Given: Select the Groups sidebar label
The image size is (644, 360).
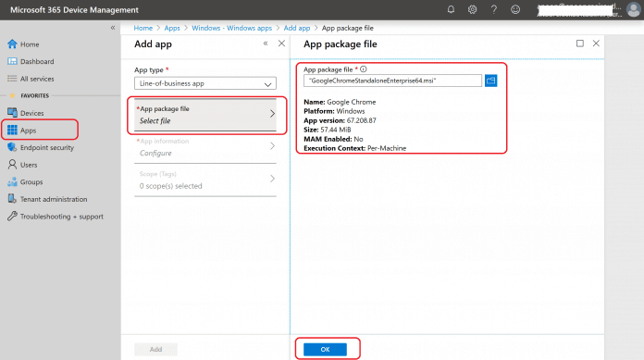Looking at the screenshot, I should (x=31, y=182).
